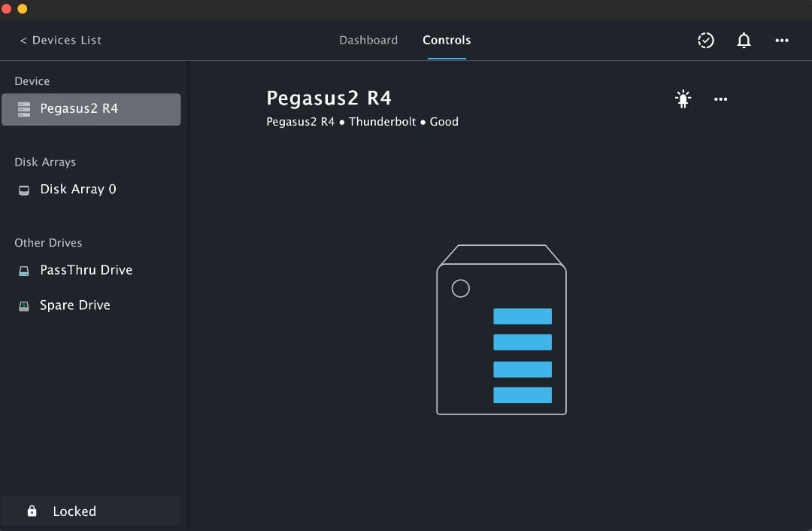This screenshot has height=531, width=812.
Task: Click the locate LED blink icon
Action: click(683, 99)
